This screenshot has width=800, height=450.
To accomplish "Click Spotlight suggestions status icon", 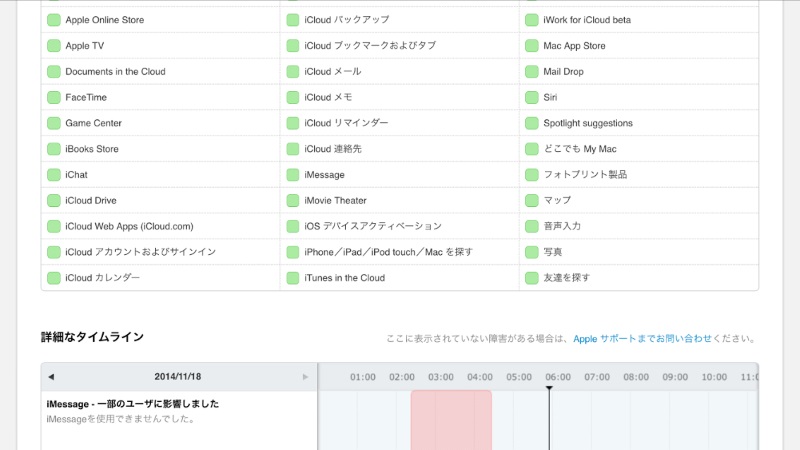I will point(532,123).
